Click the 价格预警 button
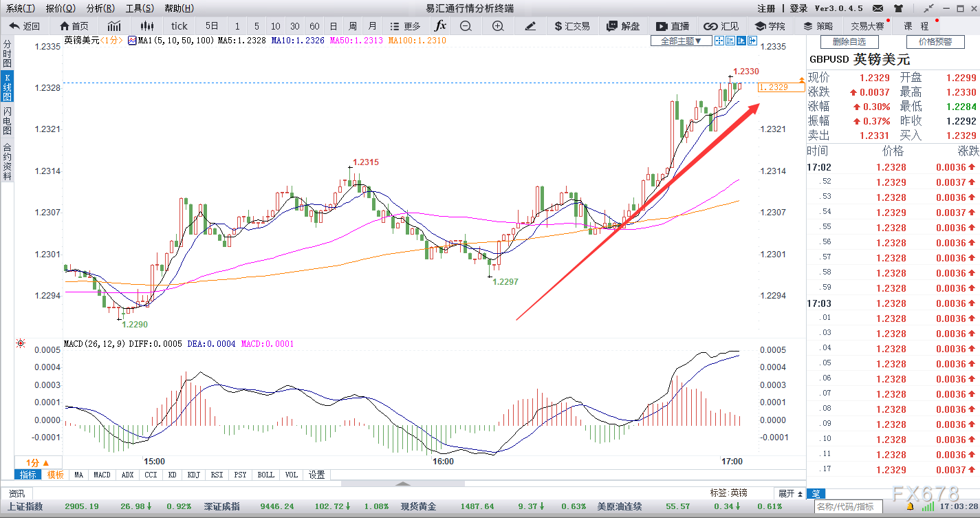980x518 pixels. pos(935,42)
